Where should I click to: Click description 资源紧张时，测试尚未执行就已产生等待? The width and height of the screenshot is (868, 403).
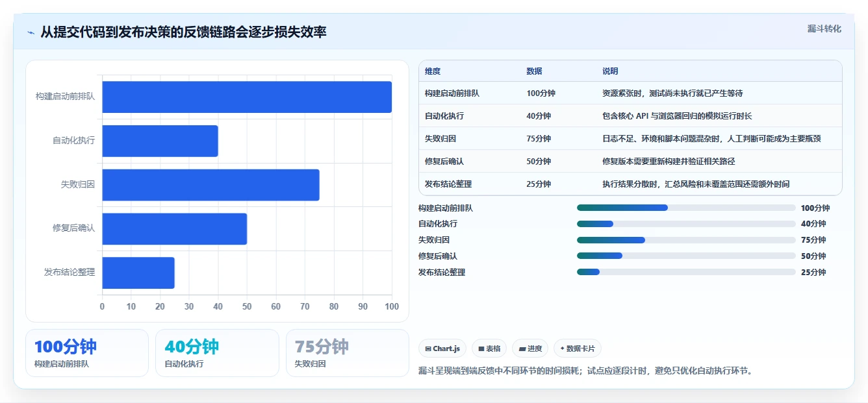point(672,93)
